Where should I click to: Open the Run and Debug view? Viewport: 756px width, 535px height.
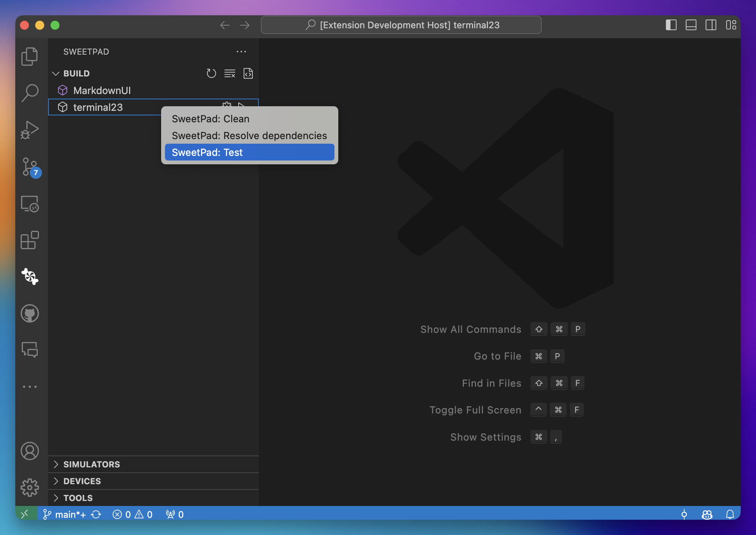click(30, 130)
